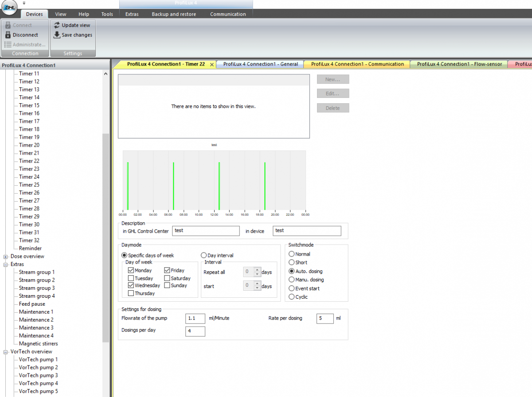Viewport: 532px width, 397px height.
Task: Select Auto. dosing switchmode
Action: pyautogui.click(x=291, y=271)
